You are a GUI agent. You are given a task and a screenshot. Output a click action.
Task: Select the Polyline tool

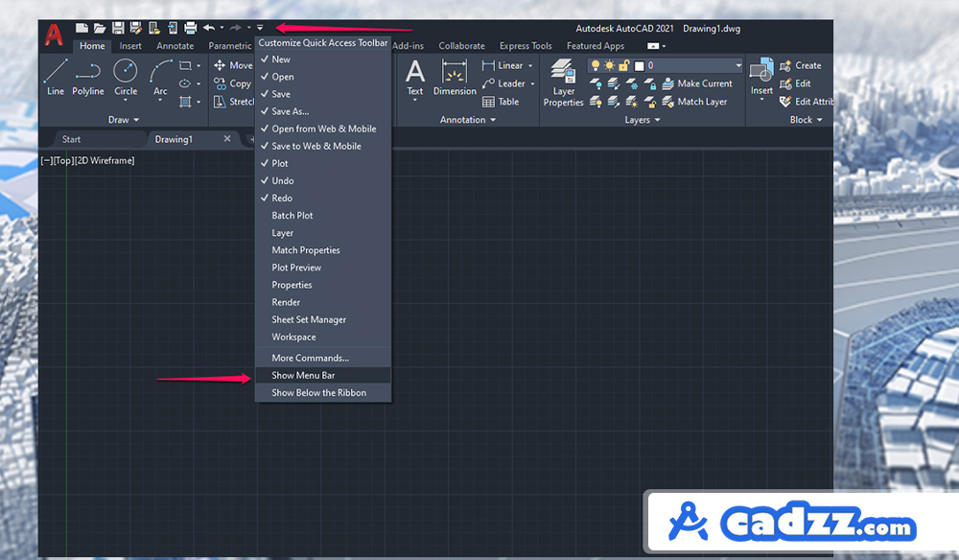(88, 77)
